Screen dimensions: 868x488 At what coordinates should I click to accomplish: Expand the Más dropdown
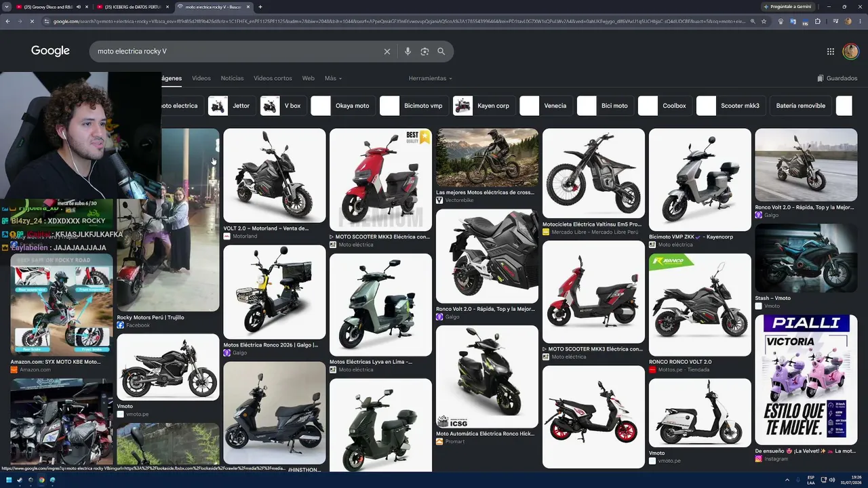[x=333, y=78]
